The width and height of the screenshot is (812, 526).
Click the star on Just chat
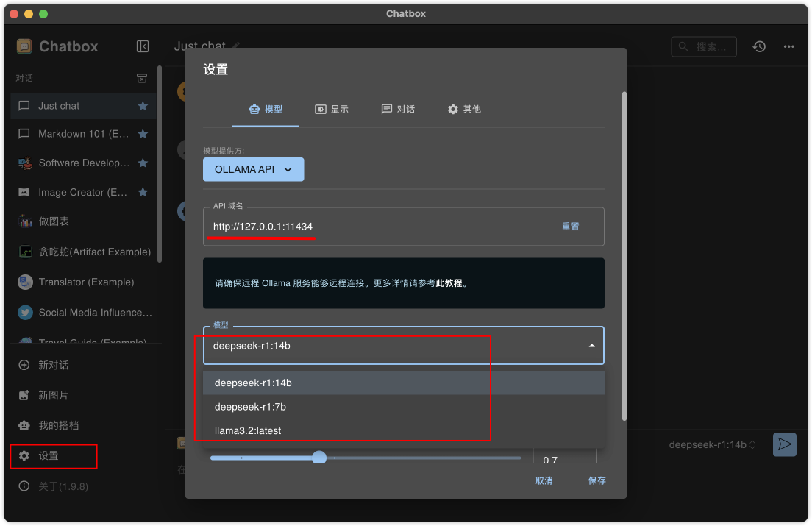(x=143, y=106)
